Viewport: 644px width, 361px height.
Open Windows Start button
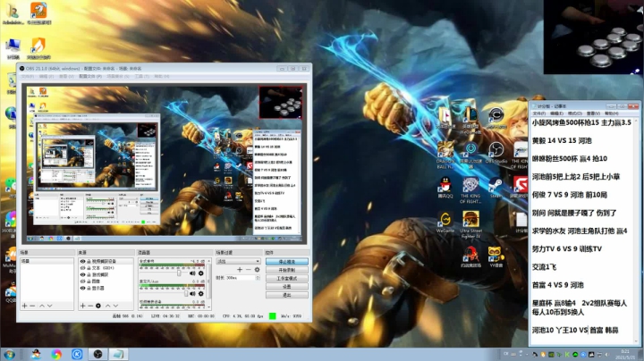pyautogui.click(x=9, y=354)
